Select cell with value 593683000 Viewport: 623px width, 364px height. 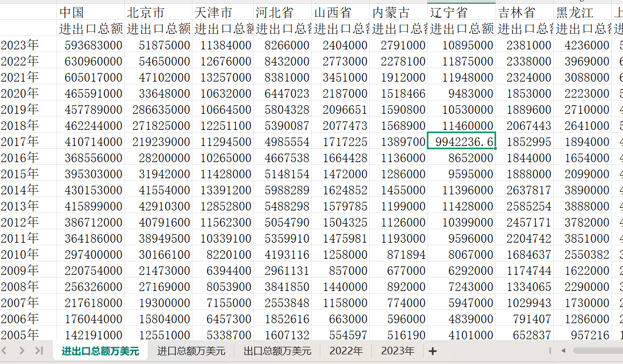[x=91, y=45]
